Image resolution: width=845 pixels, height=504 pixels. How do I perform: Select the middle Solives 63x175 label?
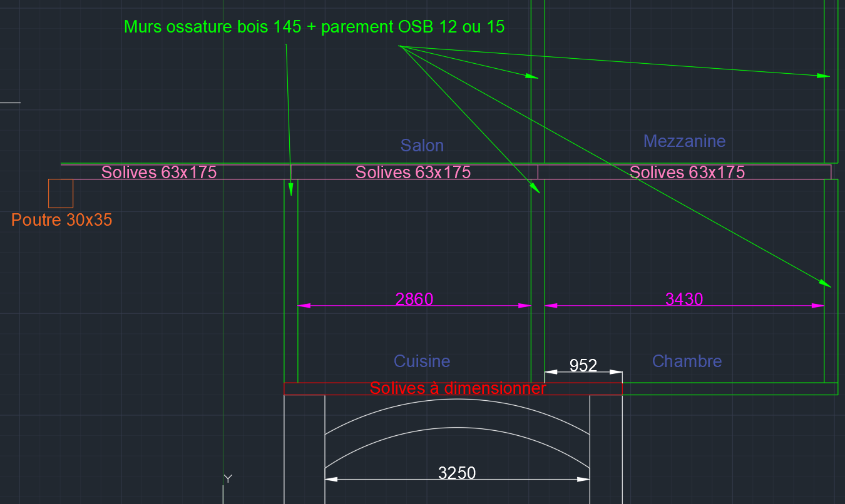pyautogui.click(x=412, y=173)
